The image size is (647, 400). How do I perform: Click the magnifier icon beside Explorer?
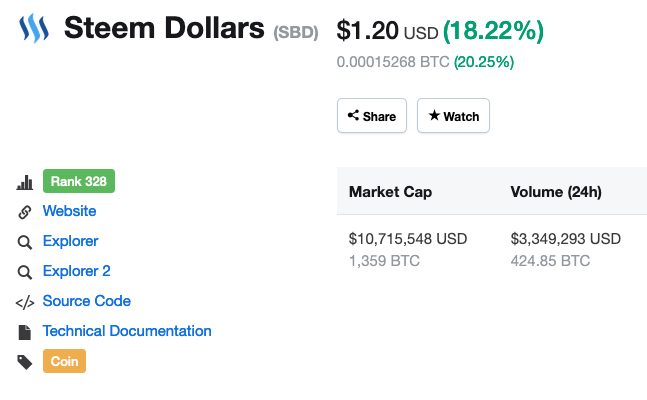25,242
